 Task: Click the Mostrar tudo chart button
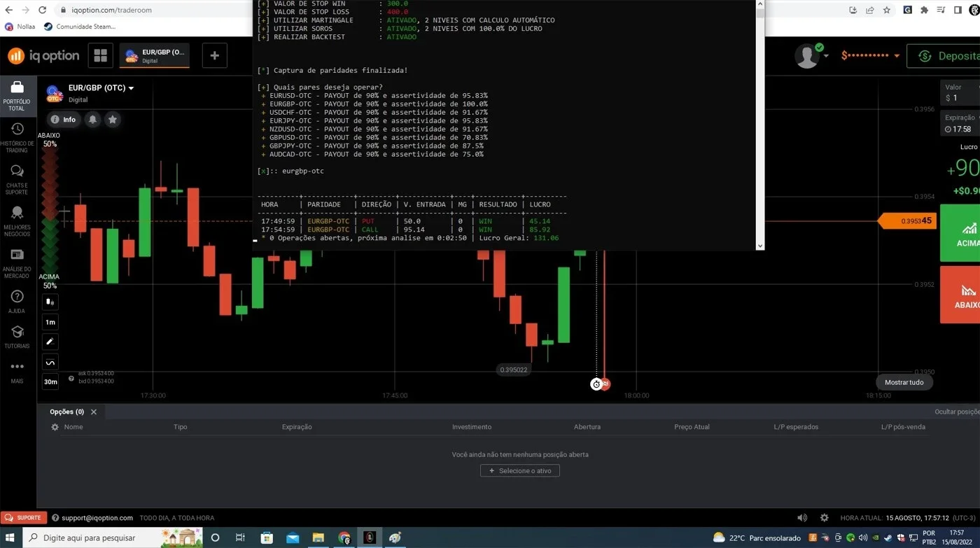coord(904,382)
